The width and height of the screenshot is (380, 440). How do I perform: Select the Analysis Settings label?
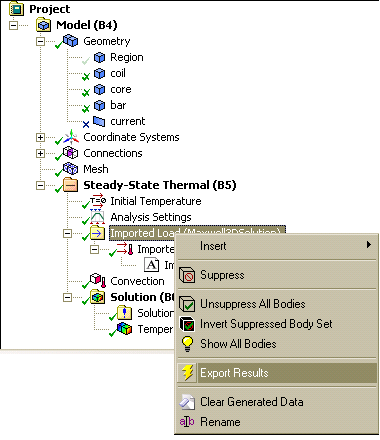tap(151, 217)
